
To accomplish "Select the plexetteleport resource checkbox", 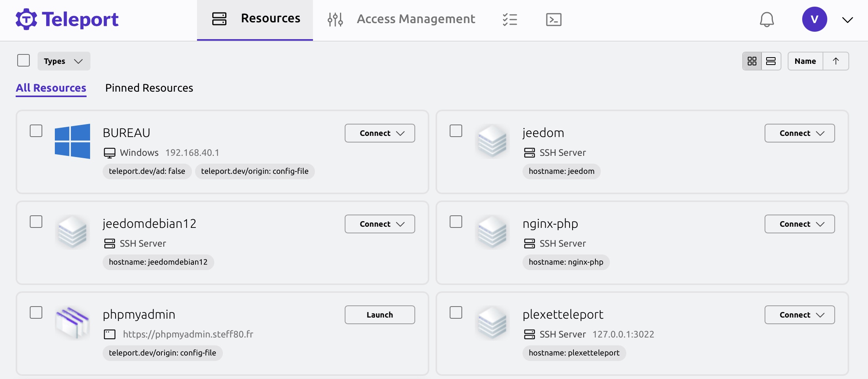I will click(456, 312).
